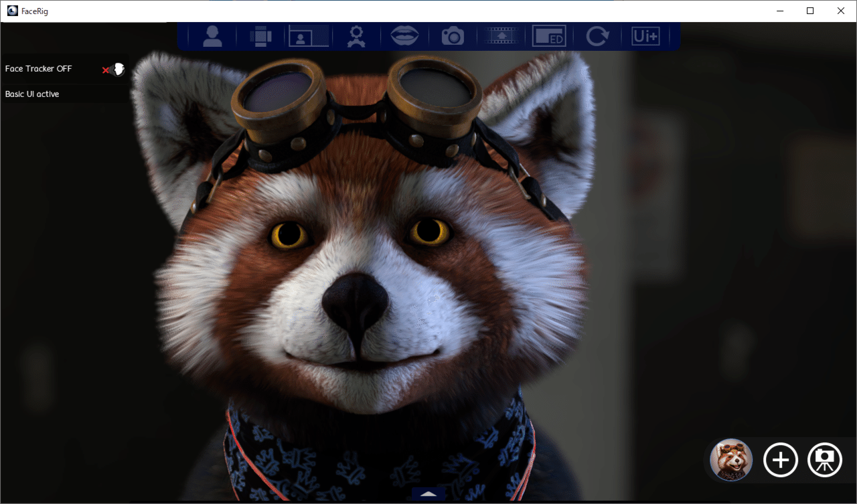Click FaceRig app icon in title bar
This screenshot has width=857, height=504.
point(12,11)
